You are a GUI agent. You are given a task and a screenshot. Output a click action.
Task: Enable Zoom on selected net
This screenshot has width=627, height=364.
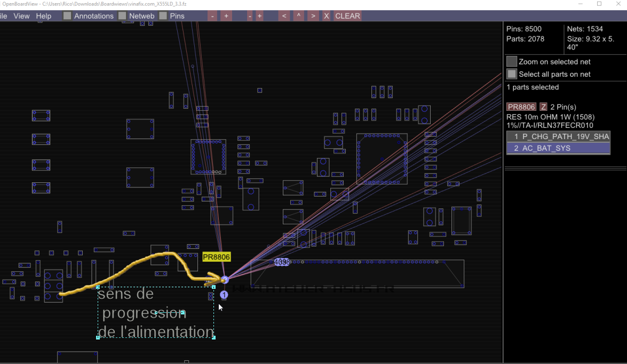pyautogui.click(x=512, y=62)
